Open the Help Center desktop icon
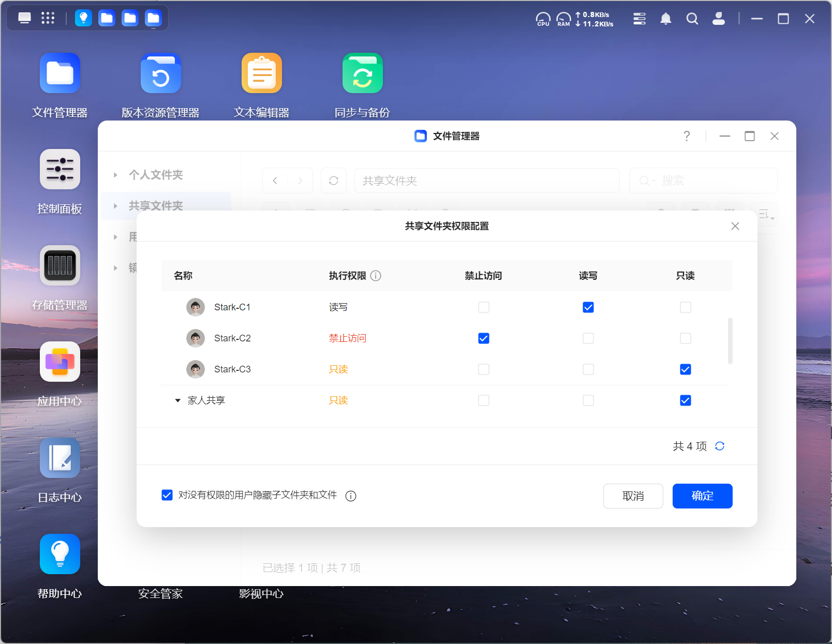This screenshot has height=644, width=832. [60, 554]
